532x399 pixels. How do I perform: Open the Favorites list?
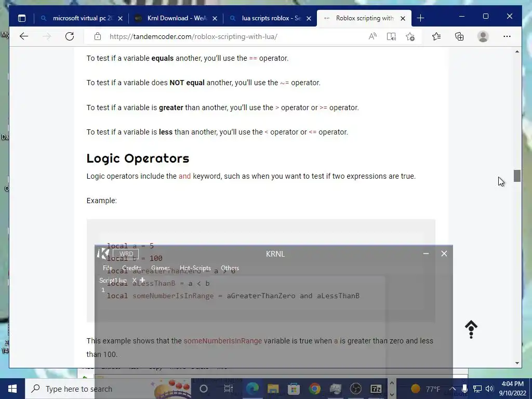pyautogui.click(x=436, y=36)
